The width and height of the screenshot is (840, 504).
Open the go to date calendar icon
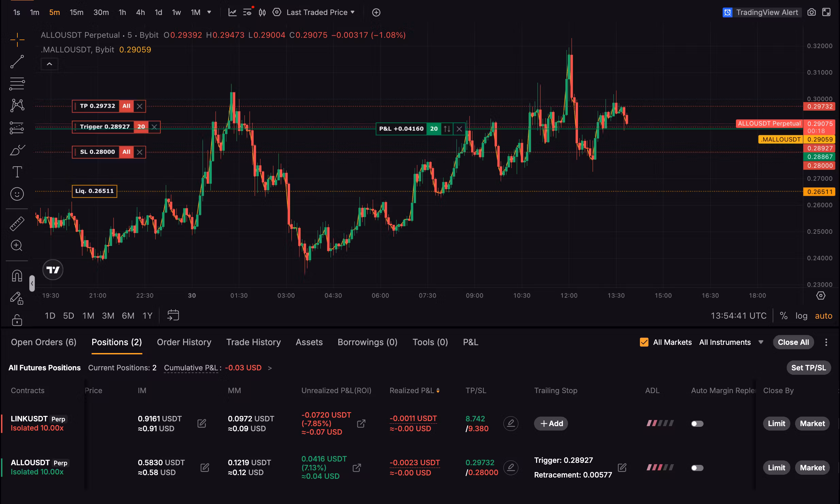tap(173, 315)
